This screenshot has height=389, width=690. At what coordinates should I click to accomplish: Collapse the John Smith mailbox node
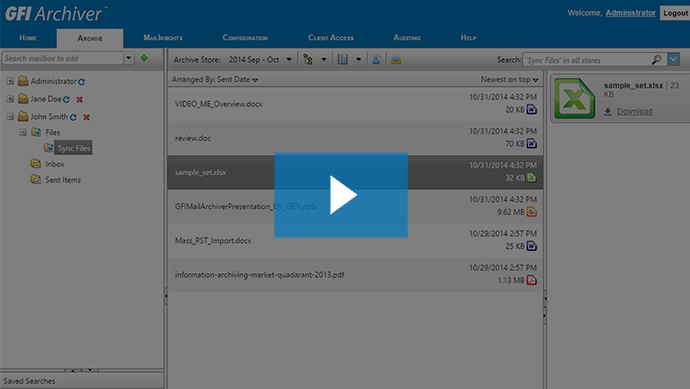10,117
